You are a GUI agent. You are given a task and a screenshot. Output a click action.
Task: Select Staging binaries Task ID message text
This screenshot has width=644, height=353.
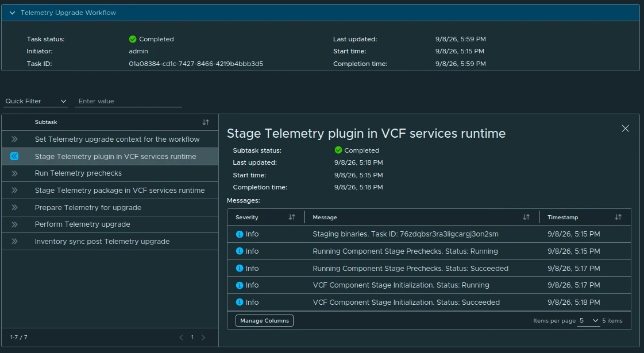point(406,234)
